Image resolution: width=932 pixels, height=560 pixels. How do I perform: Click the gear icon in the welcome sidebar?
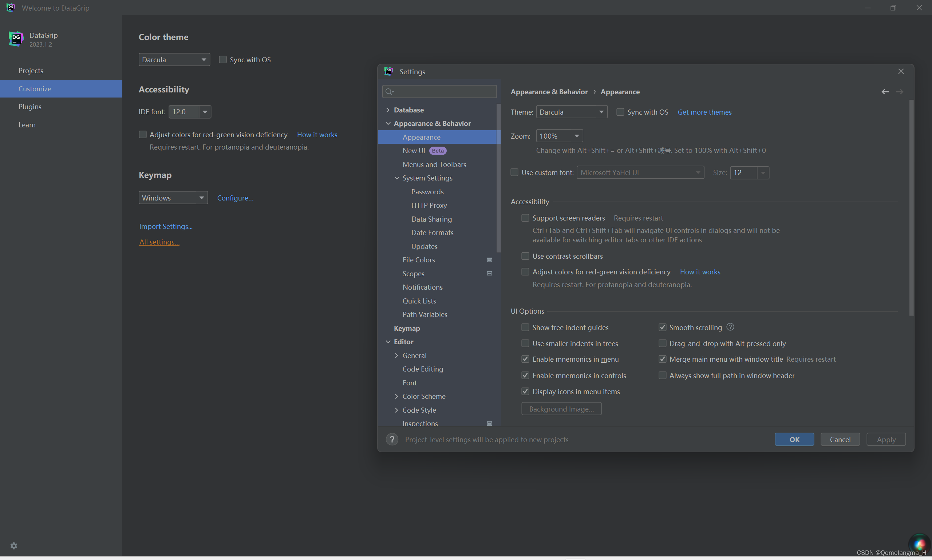click(x=14, y=546)
